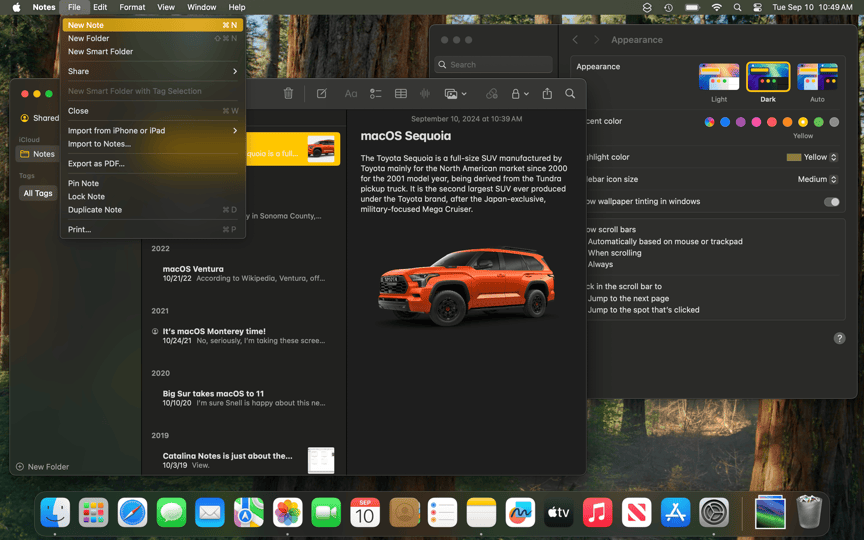Start audio recording from the waveform icon
Viewport: 864px width, 540px height.
pos(425,94)
